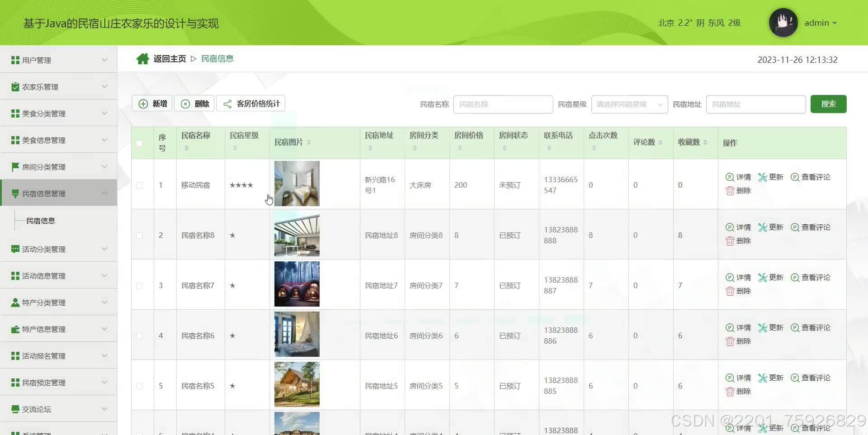Open the 交流论坛 sidebar menu
Screen dimensions: 868x435
59,409
